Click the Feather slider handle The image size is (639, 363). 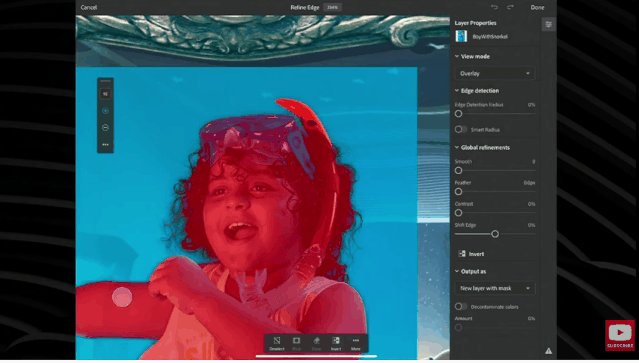(x=458, y=191)
